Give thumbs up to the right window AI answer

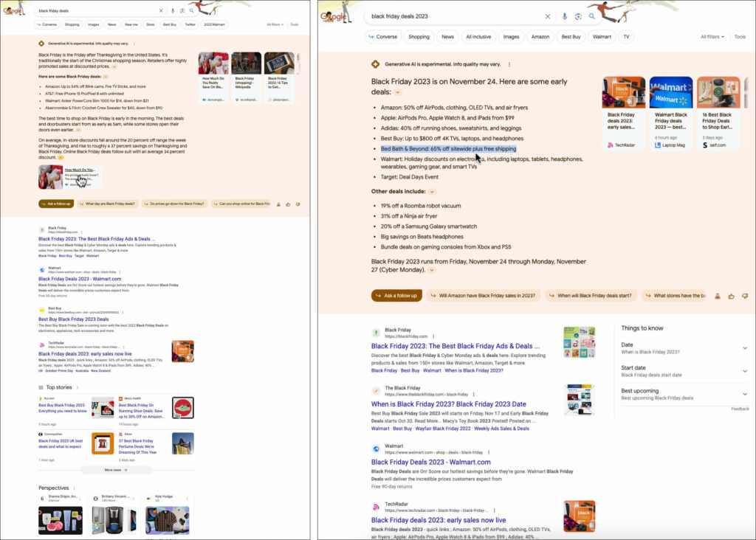coord(732,296)
